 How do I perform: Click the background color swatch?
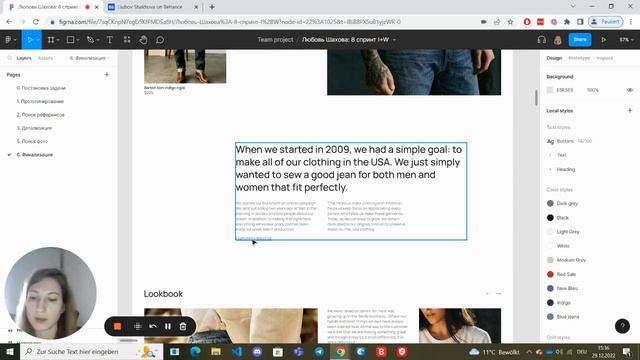550,90
